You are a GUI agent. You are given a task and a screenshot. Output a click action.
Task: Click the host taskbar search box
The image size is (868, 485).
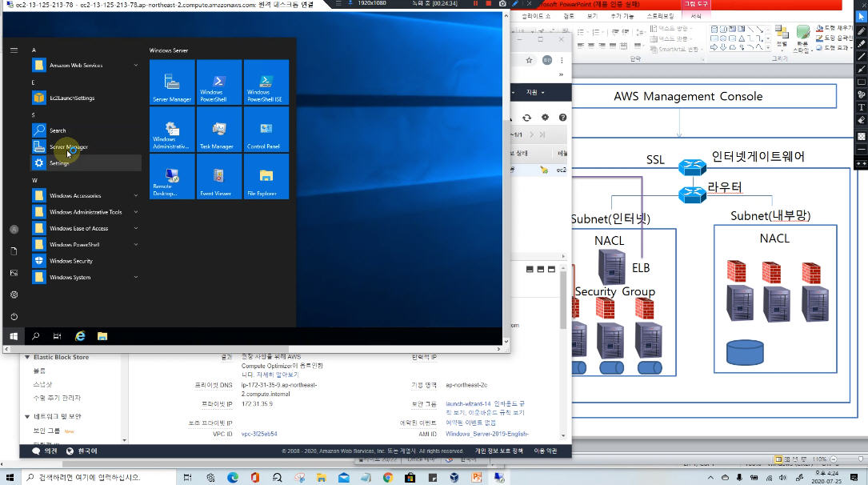[100, 477]
